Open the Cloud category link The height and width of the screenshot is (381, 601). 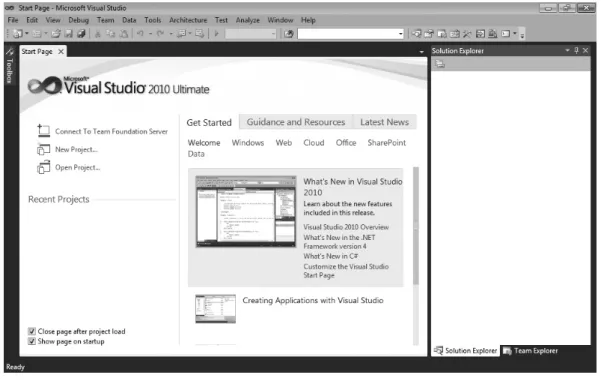tap(314, 143)
